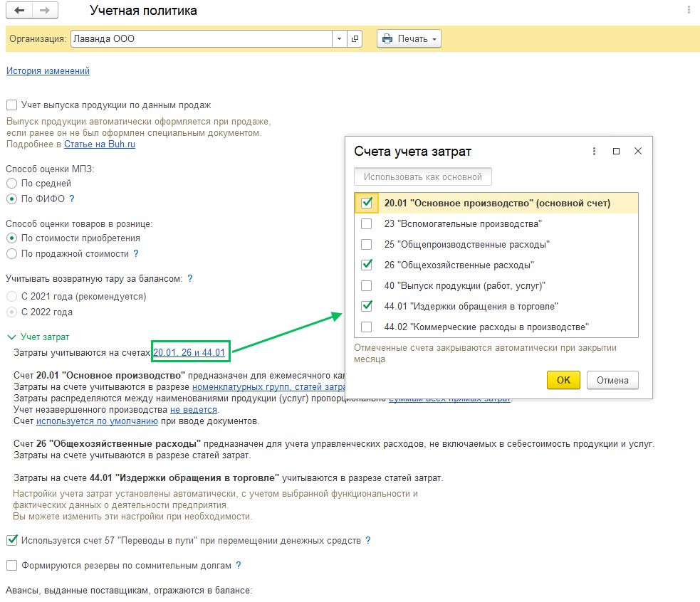This screenshot has height=602, width=700.
Task: Select По продажной стоимости option
Action: pos(12,253)
